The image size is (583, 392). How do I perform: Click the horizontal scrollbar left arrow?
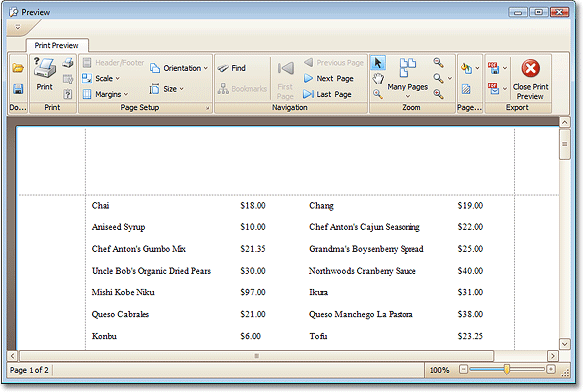tap(13, 356)
